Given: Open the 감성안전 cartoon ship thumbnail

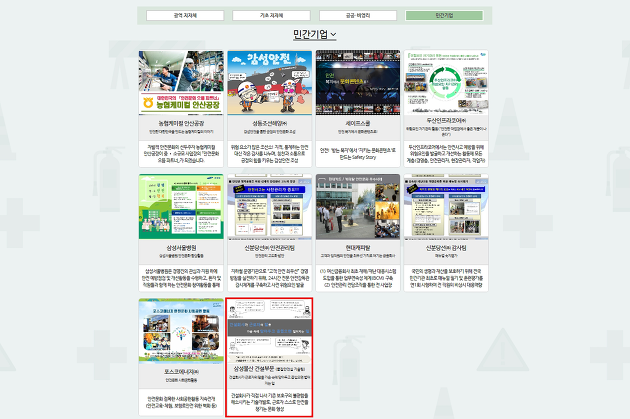Looking at the screenshot, I should tap(270, 82).
